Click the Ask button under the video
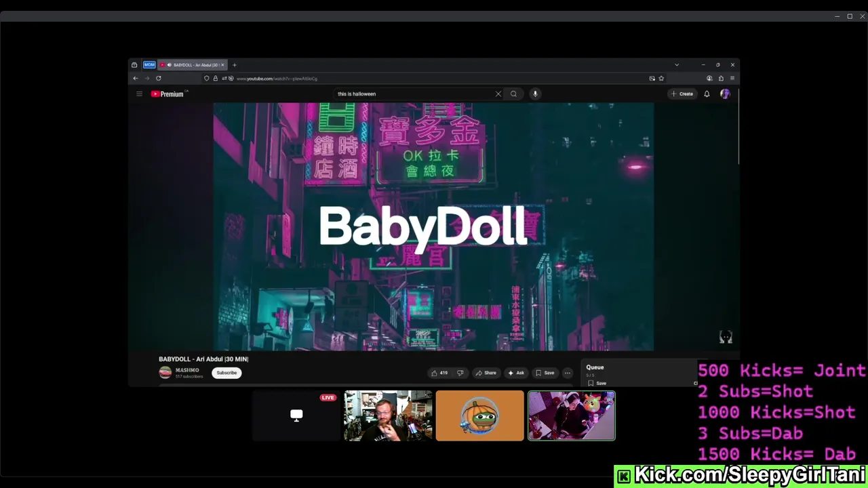Screen dimensions: 868x488 tap(516, 373)
